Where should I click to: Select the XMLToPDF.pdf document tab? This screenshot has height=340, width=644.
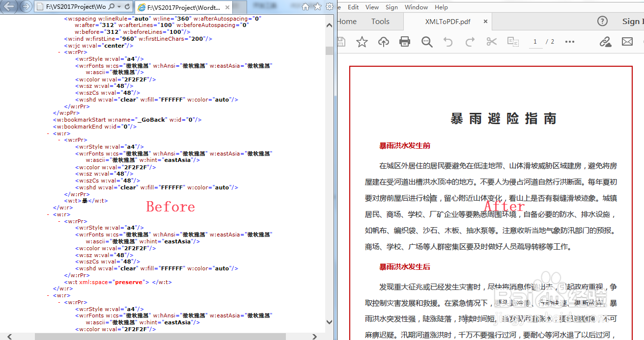448,22
